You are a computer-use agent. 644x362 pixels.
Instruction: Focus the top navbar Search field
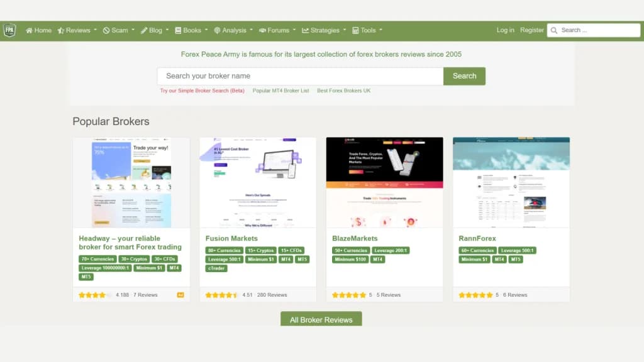point(594,30)
